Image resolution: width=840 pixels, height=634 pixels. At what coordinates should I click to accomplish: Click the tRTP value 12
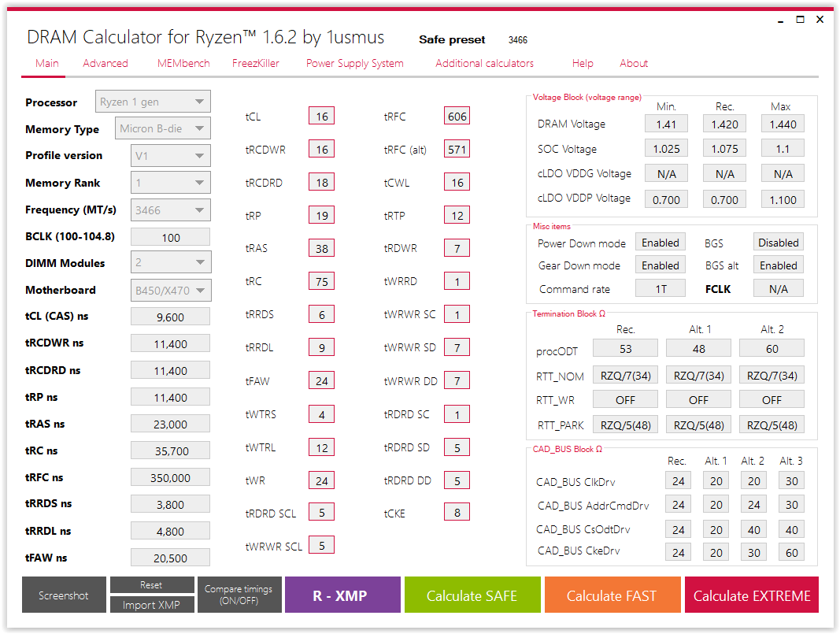[457, 216]
